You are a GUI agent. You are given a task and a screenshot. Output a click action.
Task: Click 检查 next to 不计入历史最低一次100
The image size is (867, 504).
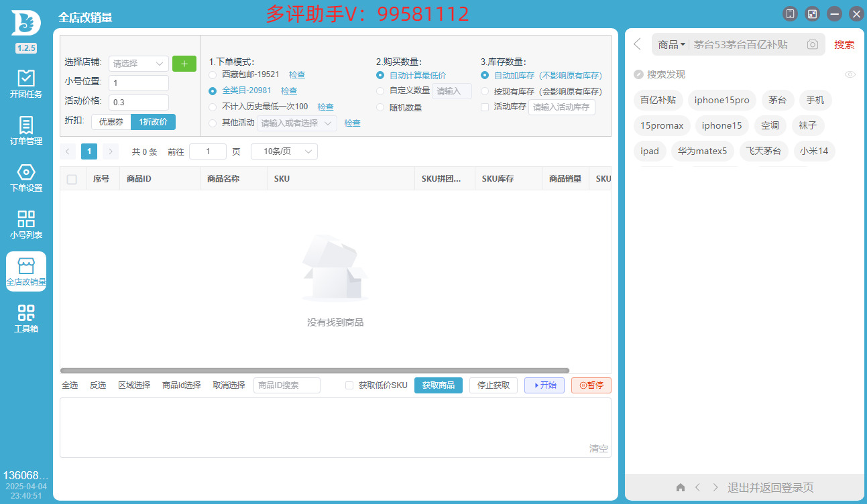(325, 107)
